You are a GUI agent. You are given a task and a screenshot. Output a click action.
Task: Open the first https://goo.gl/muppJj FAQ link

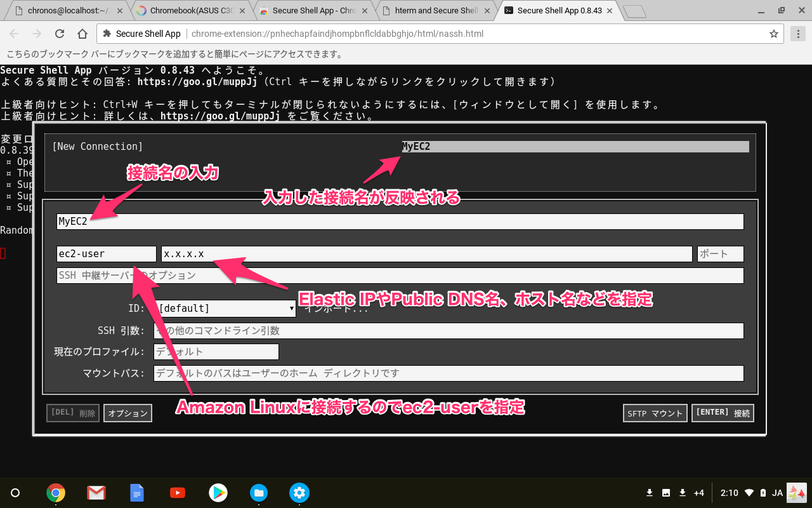pyautogui.click(x=197, y=82)
